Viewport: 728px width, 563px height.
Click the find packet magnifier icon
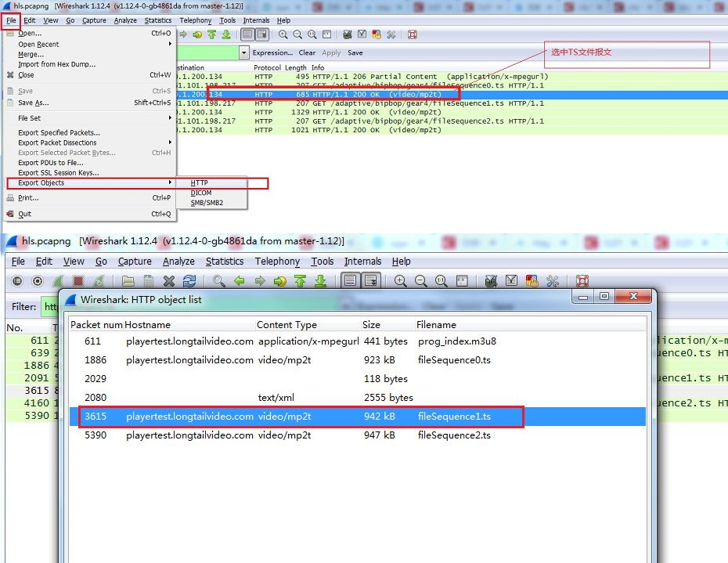tap(219, 281)
